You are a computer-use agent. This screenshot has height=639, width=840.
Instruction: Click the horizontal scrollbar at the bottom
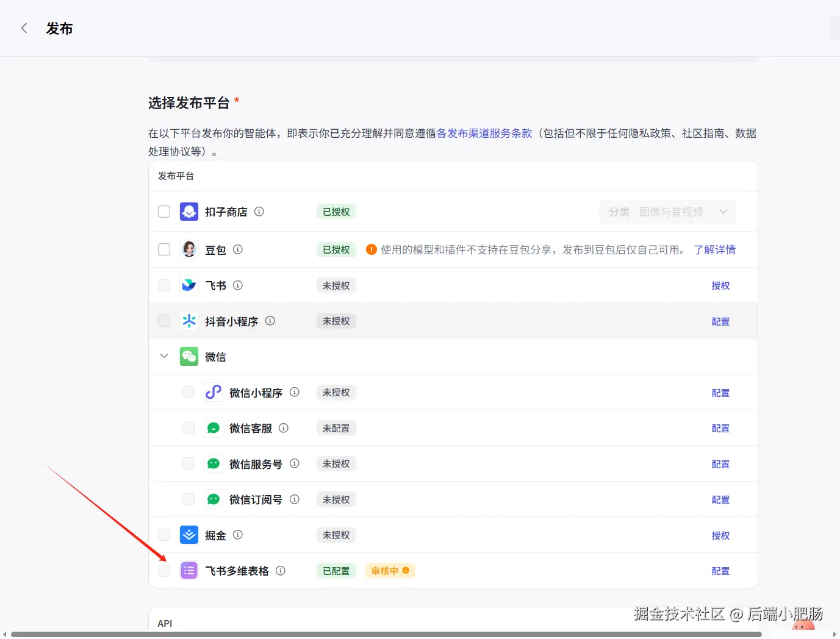click(x=386, y=635)
